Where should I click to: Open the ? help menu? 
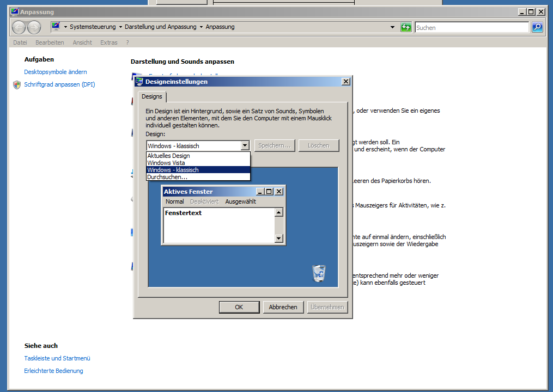[x=127, y=42]
